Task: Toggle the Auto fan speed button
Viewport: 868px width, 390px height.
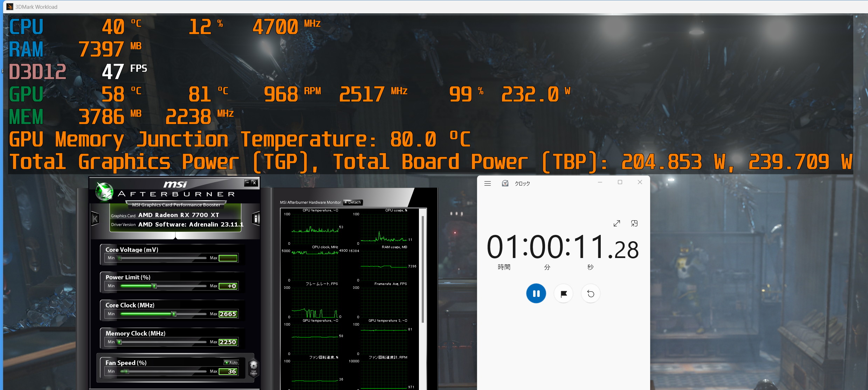Action: tap(231, 362)
